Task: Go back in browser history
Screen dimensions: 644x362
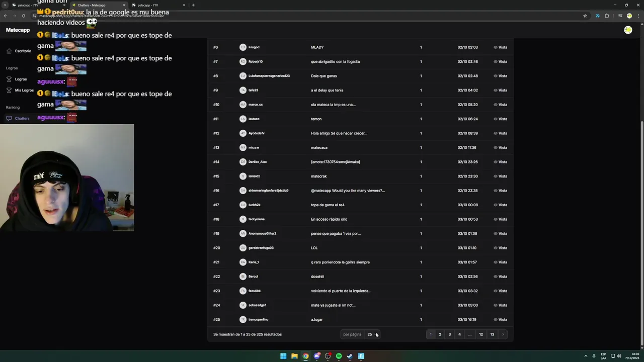Action: click(5, 16)
